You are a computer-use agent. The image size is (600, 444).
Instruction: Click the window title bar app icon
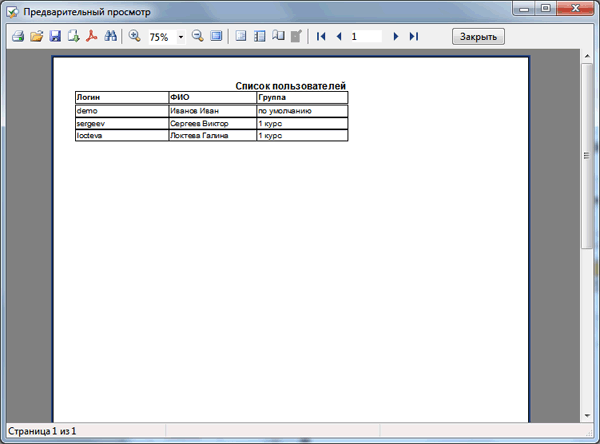click(x=12, y=12)
